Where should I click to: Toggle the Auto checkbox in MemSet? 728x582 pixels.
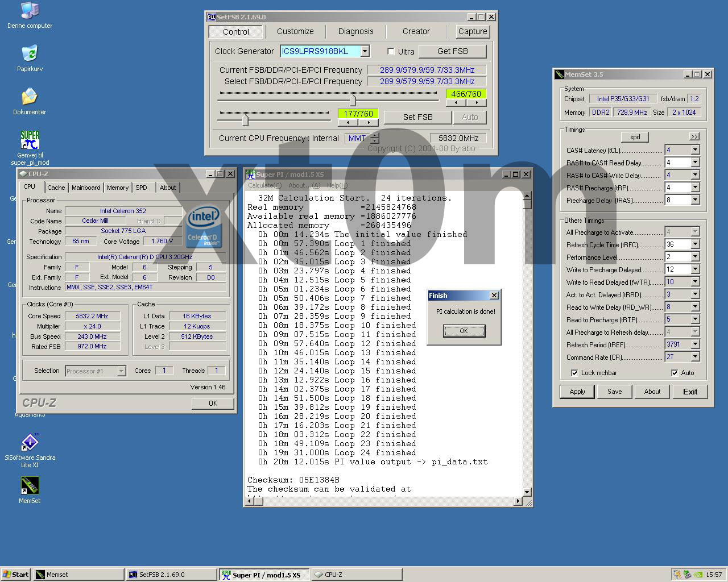click(x=675, y=373)
